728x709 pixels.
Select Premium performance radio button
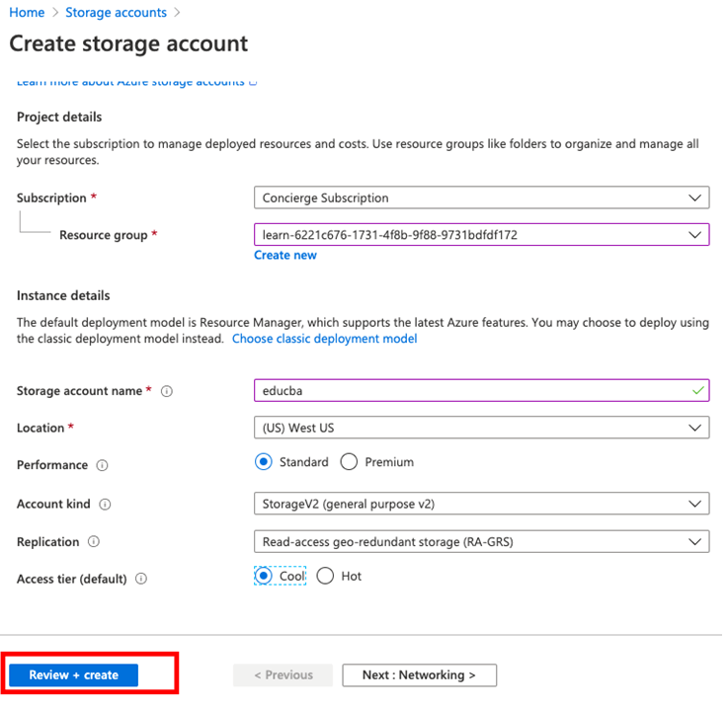[349, 462]
